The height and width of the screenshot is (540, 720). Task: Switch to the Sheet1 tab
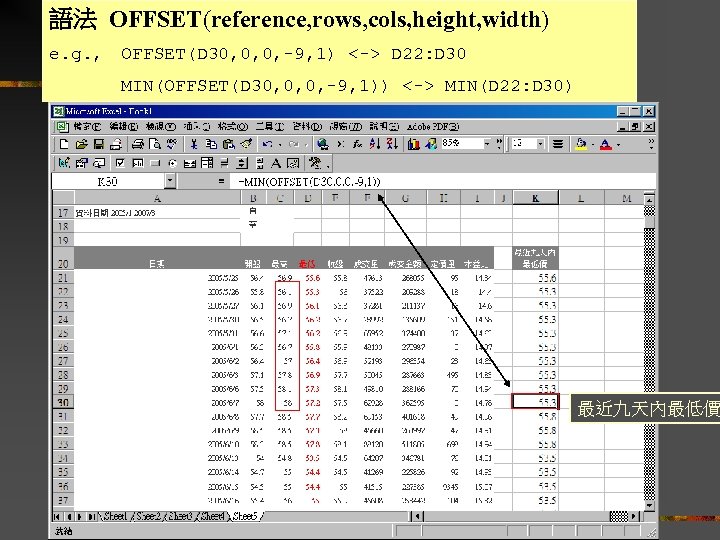pyautogui.click(x=115, y=516)
